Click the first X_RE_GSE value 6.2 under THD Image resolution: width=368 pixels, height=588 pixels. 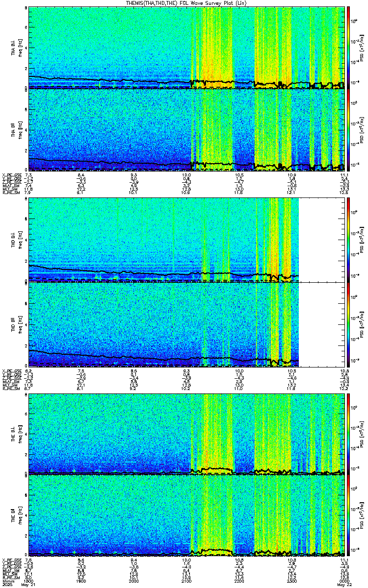[x=28, y=370]
